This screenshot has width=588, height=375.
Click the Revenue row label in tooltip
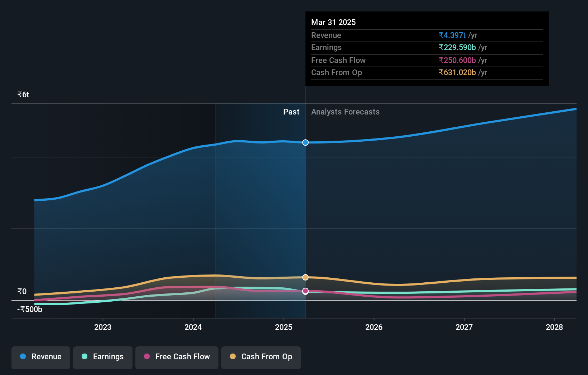click(x=326, y=35)
